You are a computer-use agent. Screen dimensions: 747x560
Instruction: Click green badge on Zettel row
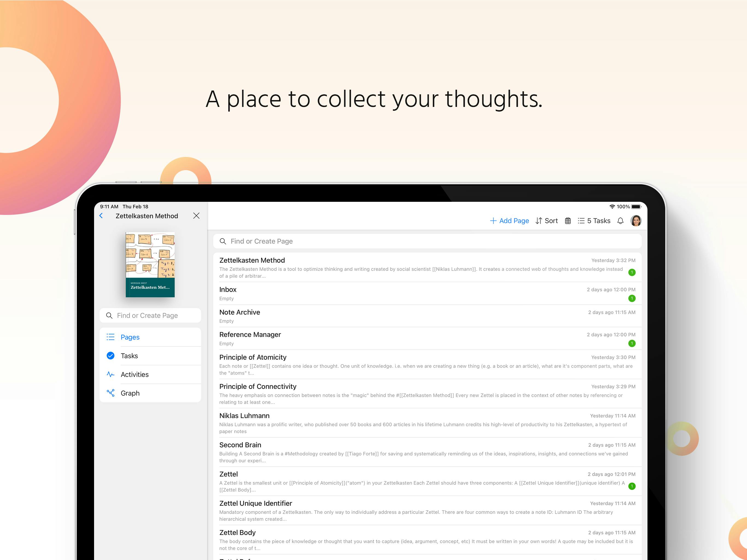[x=632, y=486]
